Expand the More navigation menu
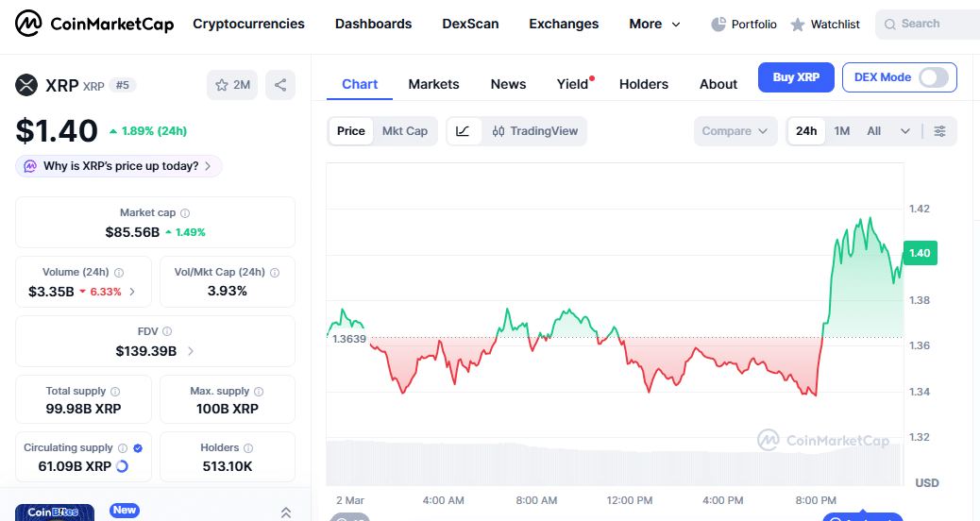Screen dimensions: 980x521 click(x=654, y=24)
